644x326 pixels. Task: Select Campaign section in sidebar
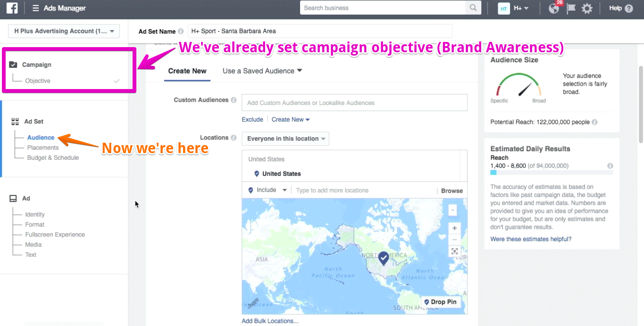point(36,65)
